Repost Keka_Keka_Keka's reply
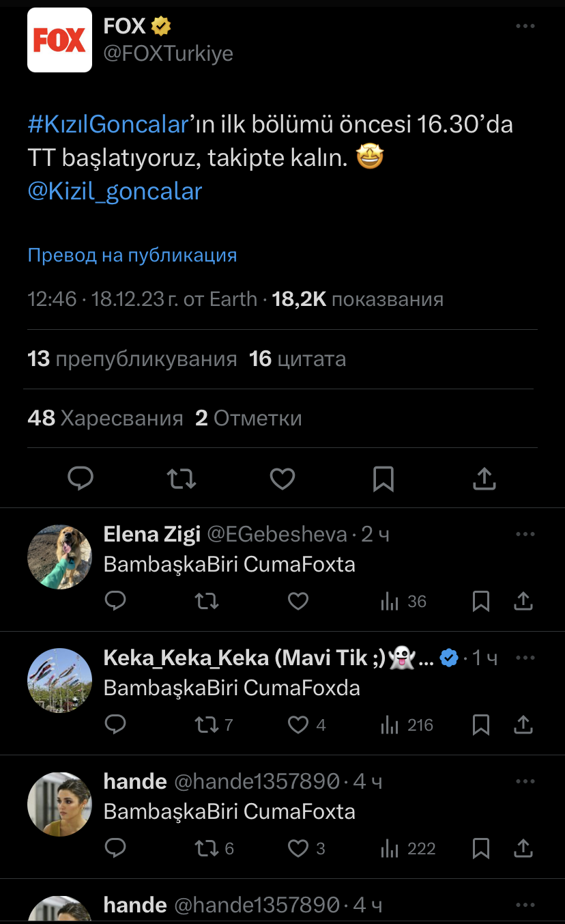 pos(206,725)
